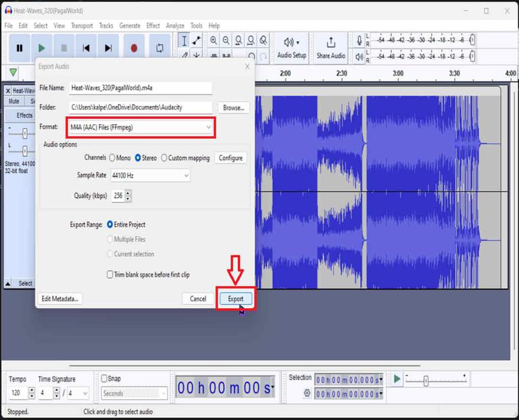This screenshot has height=420, width=519.
Task: Click the Skip to Start button
Action: pos(86,48)
